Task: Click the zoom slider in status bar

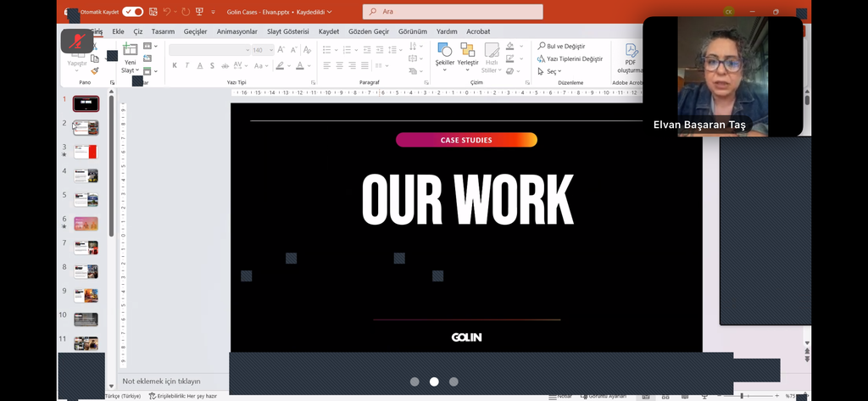Action: (x=742, y=396)
